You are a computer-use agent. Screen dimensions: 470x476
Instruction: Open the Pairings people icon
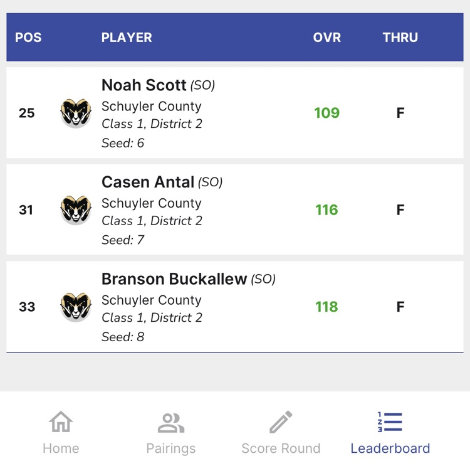click(170, 422)
